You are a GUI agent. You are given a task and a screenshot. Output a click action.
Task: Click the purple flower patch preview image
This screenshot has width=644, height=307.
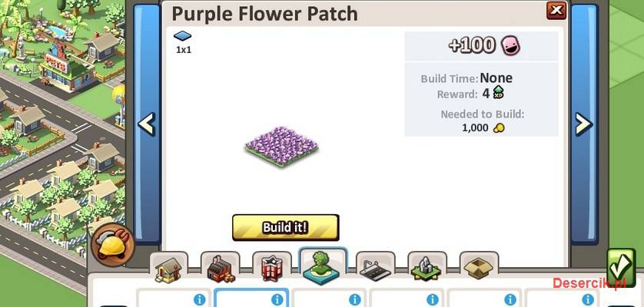point(282,146)
